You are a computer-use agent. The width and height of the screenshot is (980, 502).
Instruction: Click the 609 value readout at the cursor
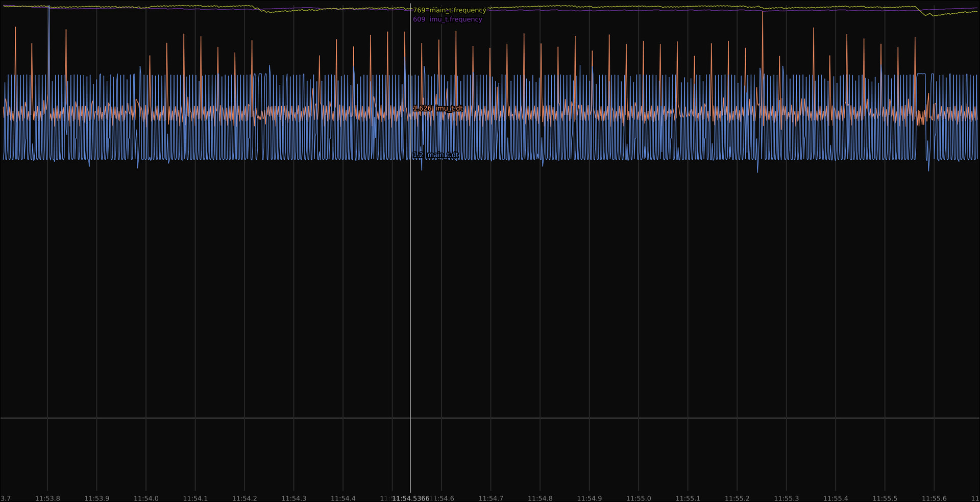coord(419,19)
